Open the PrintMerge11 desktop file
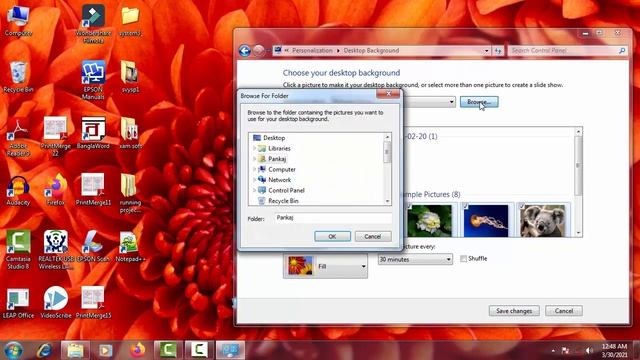Screen dimensions: 640x360 click(x=93, y=189)
